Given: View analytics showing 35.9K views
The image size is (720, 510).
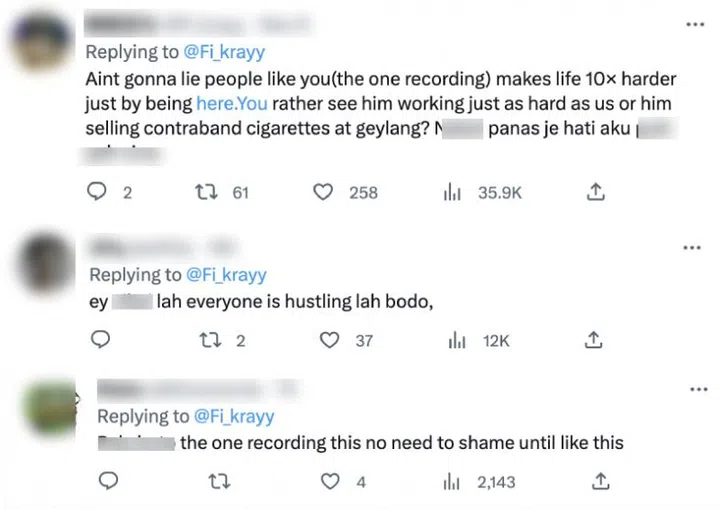Looking at the screenshot, I should pos(451,192).
